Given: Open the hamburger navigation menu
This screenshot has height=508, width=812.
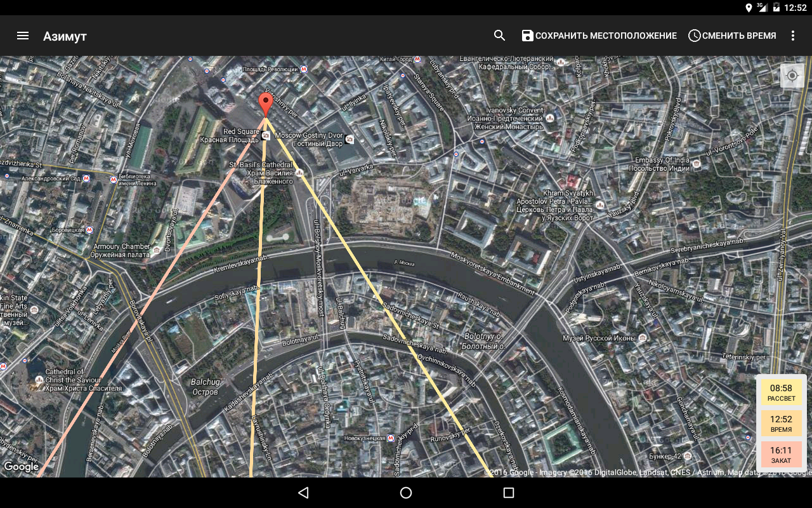Looking at the screenshot, I should point(23,36).
